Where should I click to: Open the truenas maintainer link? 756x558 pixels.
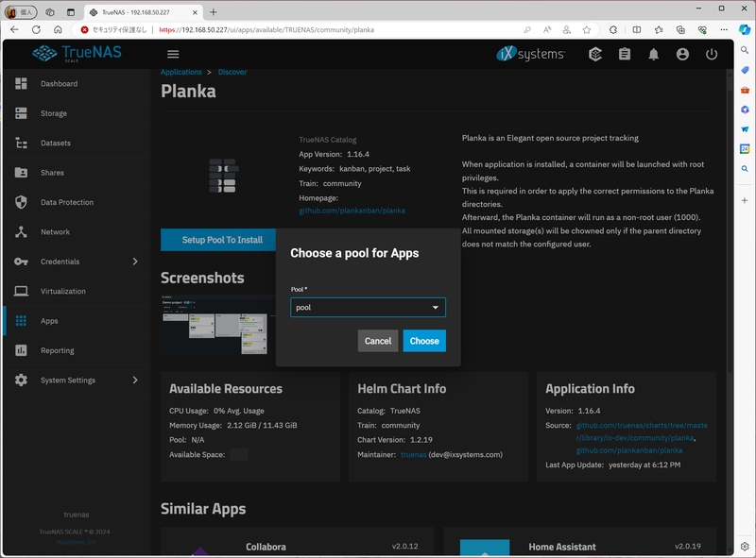pos(414,454)
